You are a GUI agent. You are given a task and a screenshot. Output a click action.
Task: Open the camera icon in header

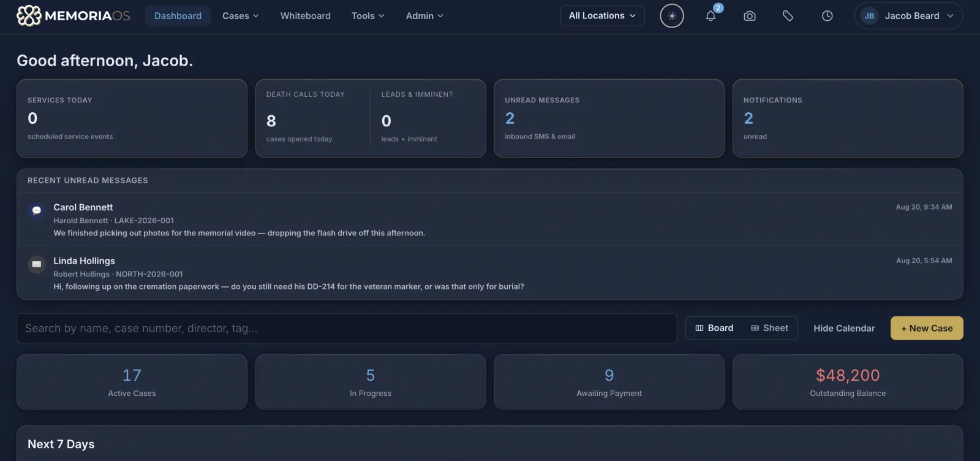click(750, 16)
